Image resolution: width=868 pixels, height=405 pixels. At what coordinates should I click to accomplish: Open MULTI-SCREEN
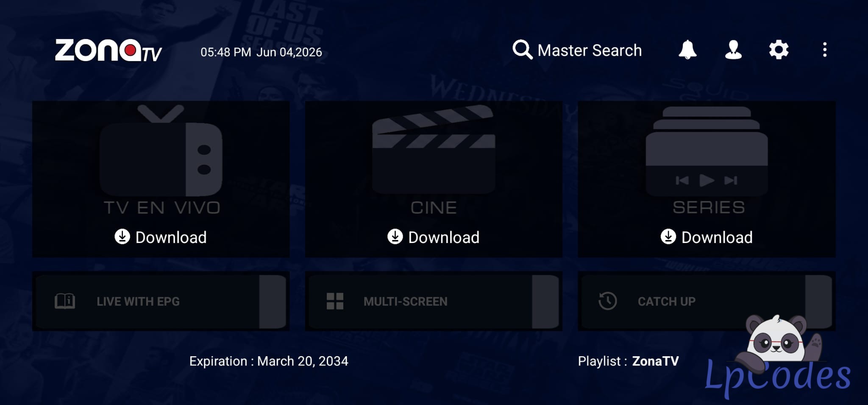point(434,302)
